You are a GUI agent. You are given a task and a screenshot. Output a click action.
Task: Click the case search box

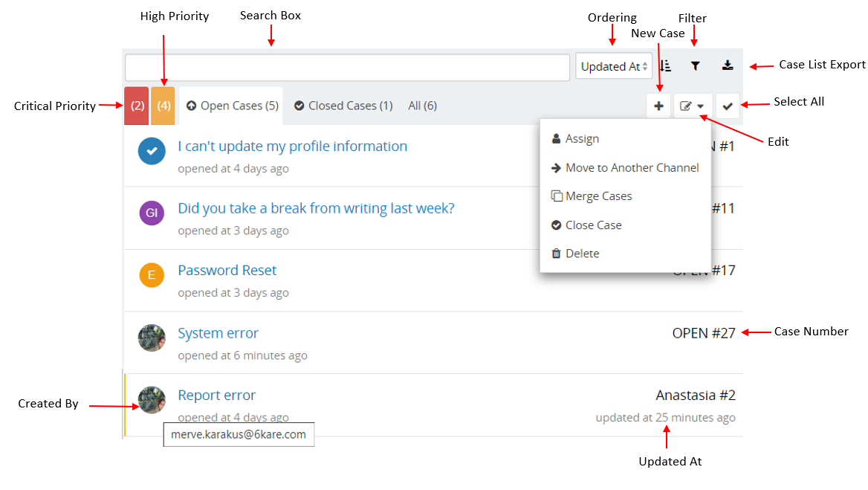coord(347,67)
